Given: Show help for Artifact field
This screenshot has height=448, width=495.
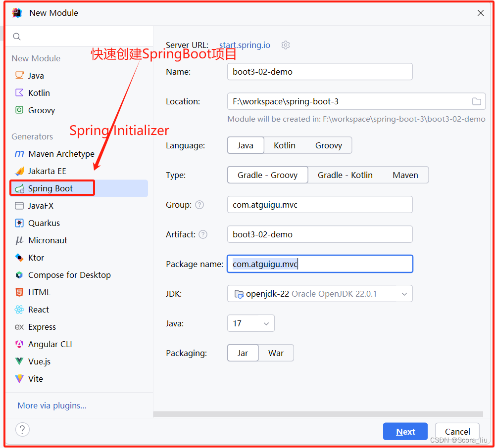Looking at the screenshot, I should 203,234.
